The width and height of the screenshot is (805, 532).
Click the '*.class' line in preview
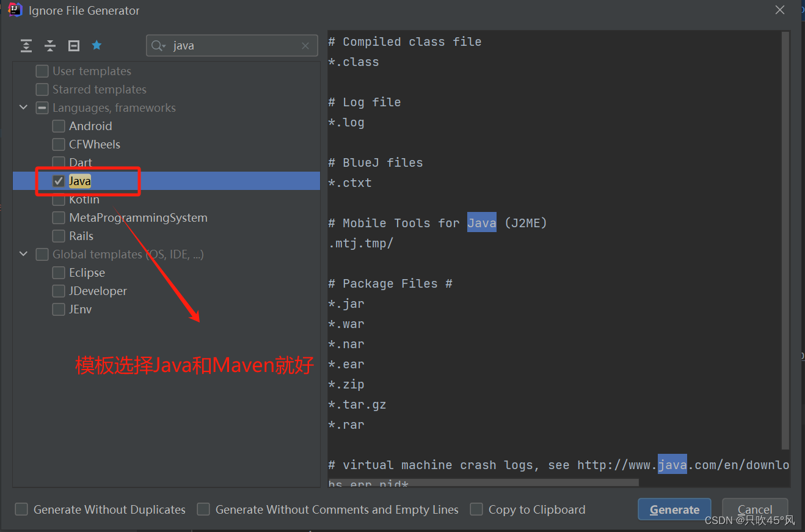[x=354, y=62]
